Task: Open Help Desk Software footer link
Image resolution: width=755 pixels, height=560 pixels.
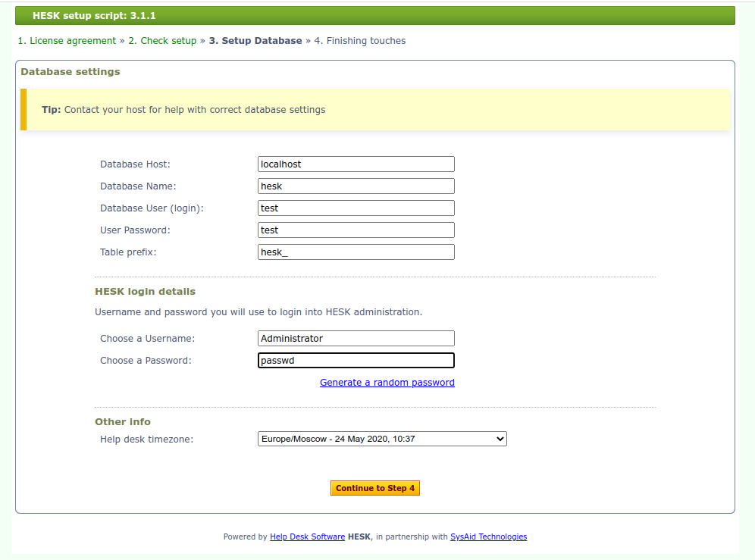Action: click(307, 537)
